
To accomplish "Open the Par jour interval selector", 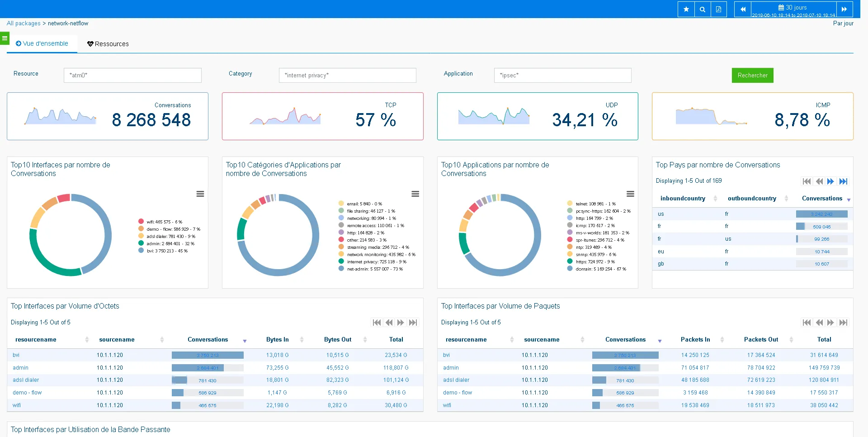I will (843, 23).
